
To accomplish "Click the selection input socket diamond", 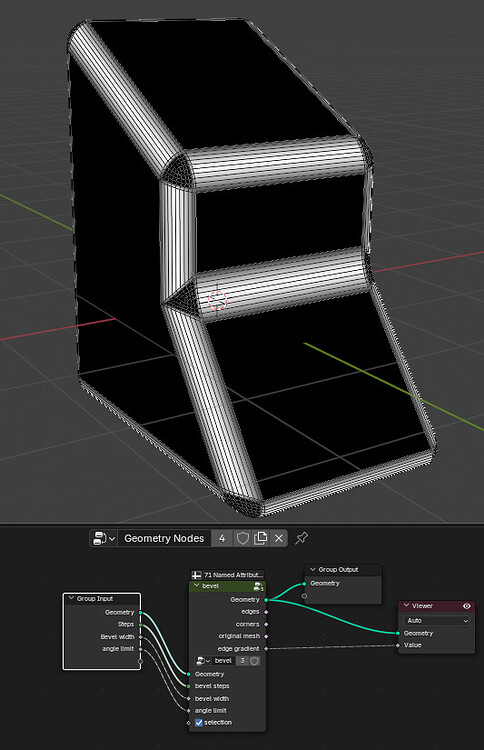I will (189, 723).
